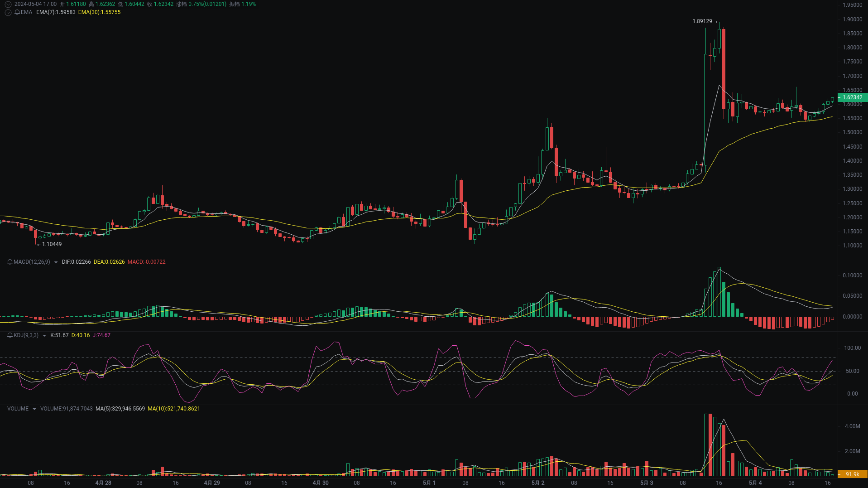
Task: Click the green current price tag 1.62342
Action: point(853,97)
